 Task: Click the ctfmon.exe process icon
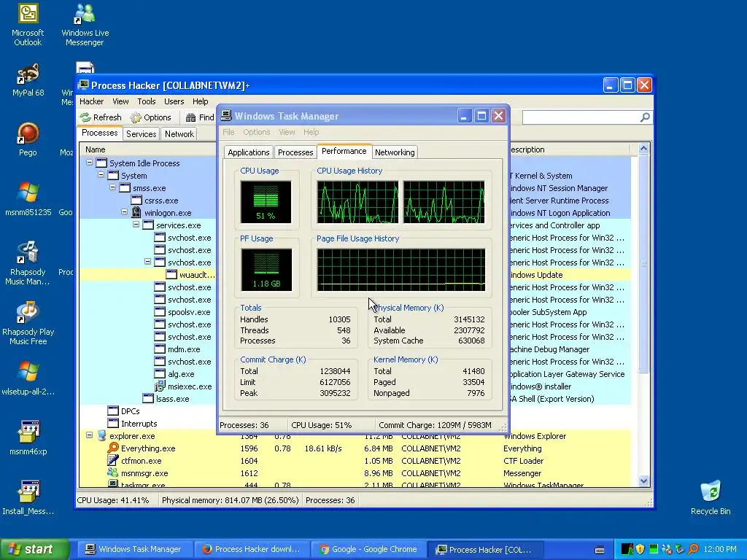tap(113, 461)
